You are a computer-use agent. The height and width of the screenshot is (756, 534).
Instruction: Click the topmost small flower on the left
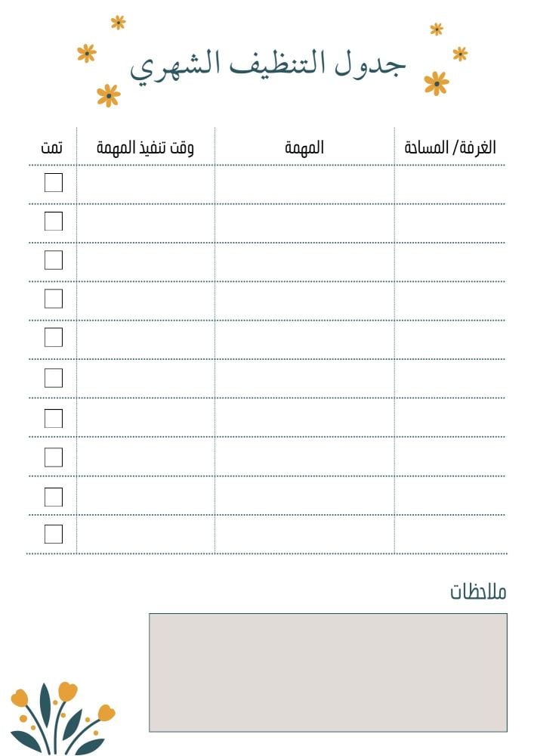tap(118, 22)
